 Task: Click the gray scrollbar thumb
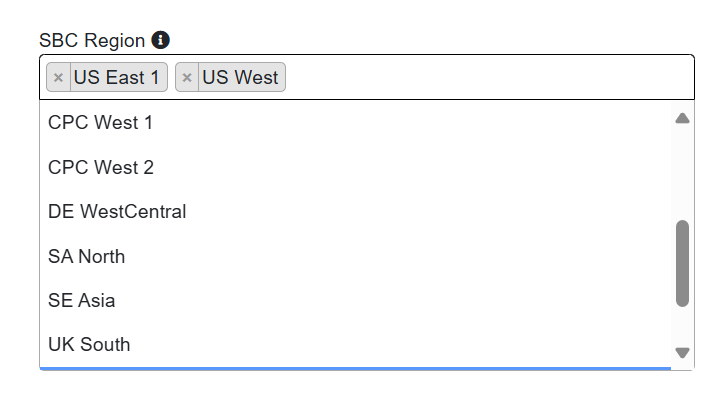tap(682, 263)
